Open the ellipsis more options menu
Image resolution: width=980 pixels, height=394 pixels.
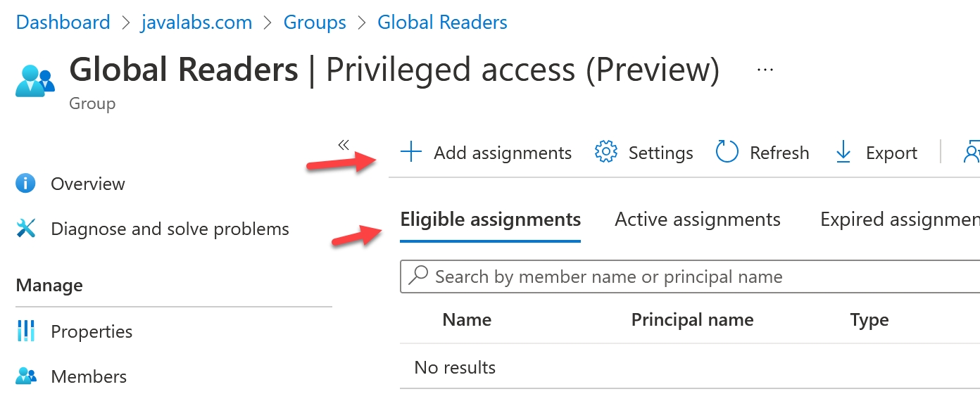tap(765, 70)
